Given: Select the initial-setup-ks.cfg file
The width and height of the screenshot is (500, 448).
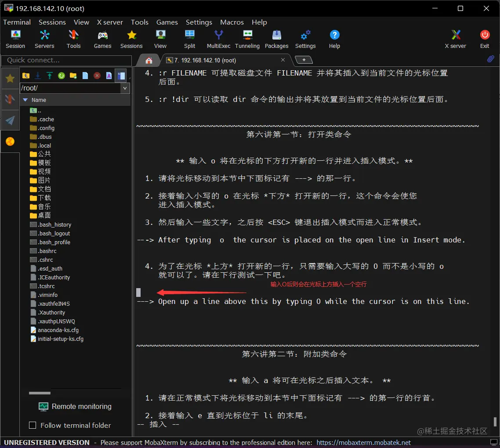Looking at the screenshot, I should (57, 339).
